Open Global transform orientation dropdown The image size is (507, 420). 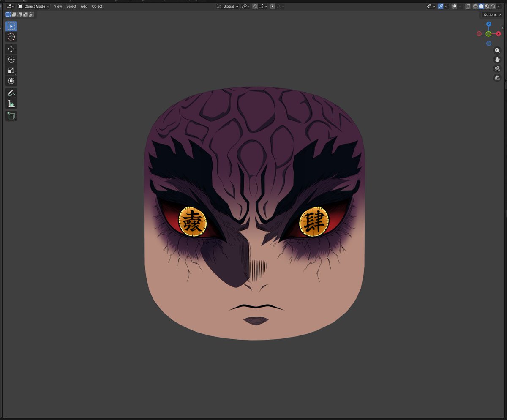(228, 6)
